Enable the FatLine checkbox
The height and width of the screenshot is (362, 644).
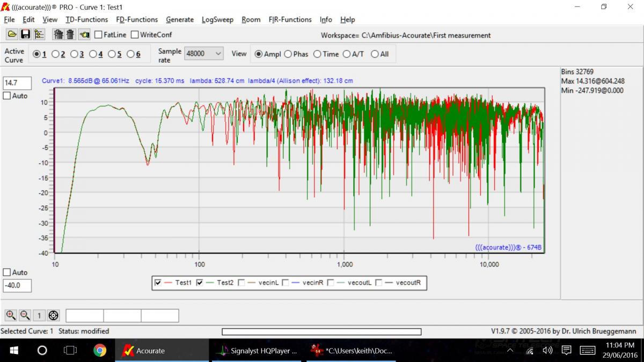[x=99, y=35]
